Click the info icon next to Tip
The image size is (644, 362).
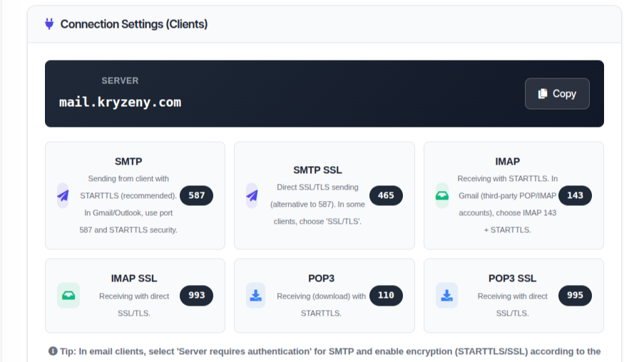coord(53,351)
